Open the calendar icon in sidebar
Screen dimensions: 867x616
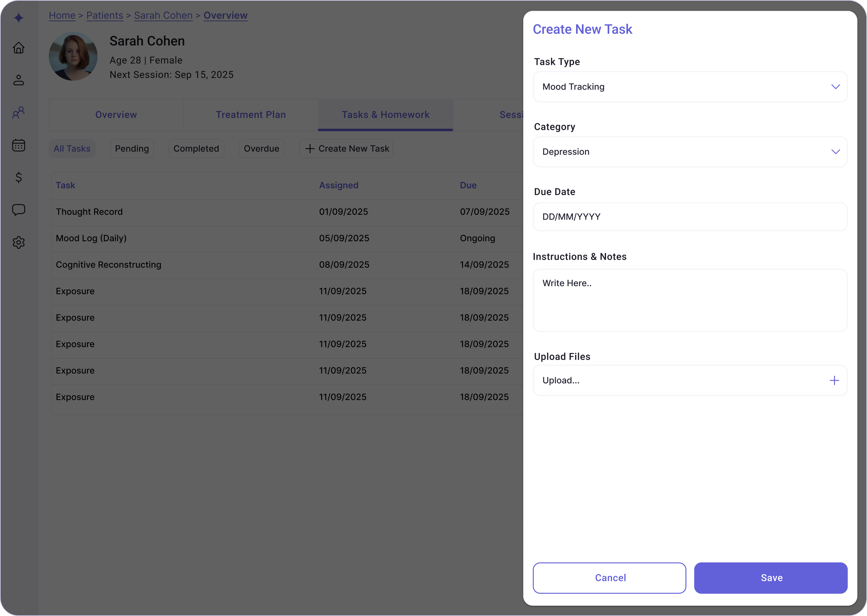[19, 145]
